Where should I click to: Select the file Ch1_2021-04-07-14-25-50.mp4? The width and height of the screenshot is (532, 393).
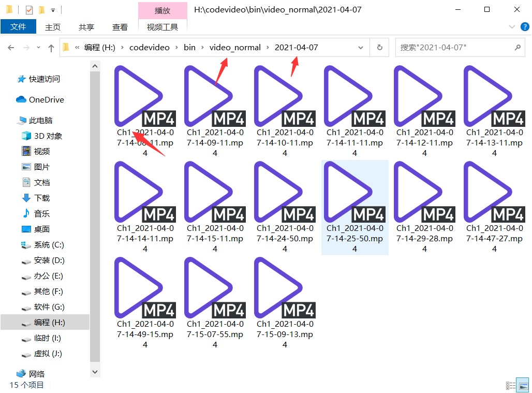click(354, 207)
